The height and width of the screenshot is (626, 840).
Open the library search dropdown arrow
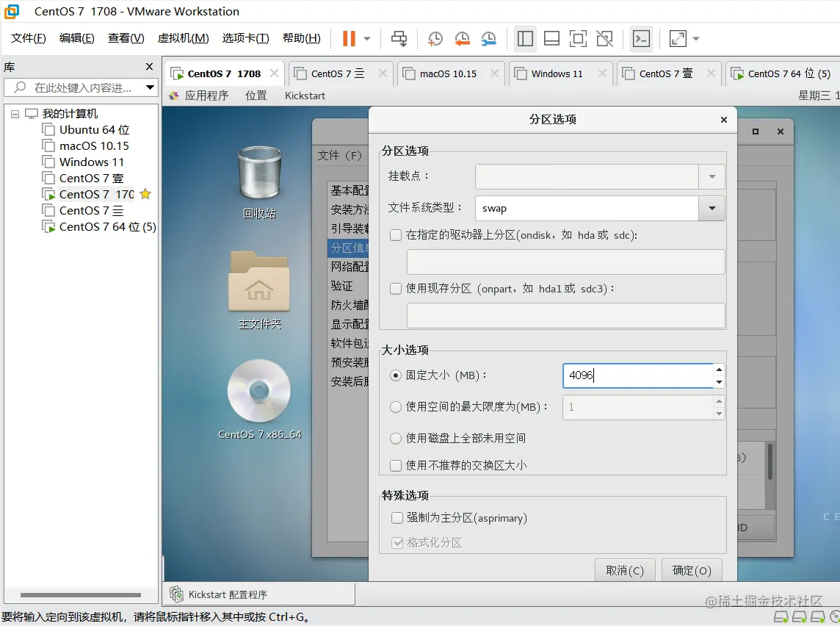(x=150, y=87)
